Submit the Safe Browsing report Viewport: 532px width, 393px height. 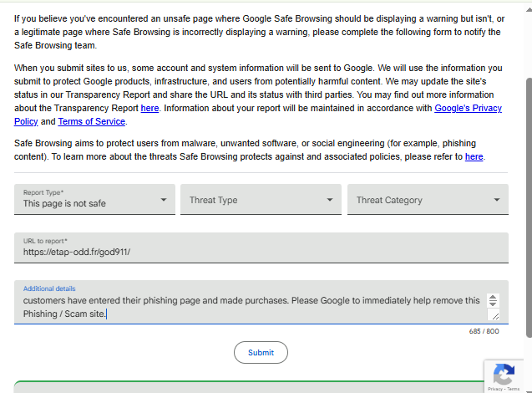(x=261, y=353)
